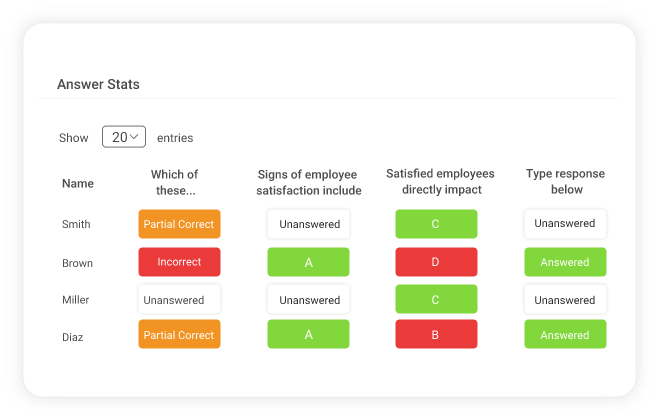Click Smith's Partial Correct badge
The height and width of the screenshot is (420, 659).
(179, 224)
